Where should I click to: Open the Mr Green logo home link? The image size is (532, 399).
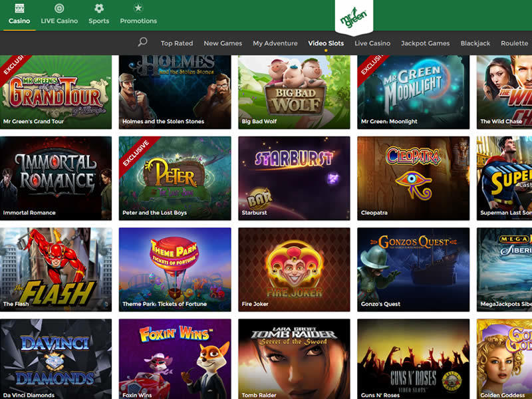(354, 17)
